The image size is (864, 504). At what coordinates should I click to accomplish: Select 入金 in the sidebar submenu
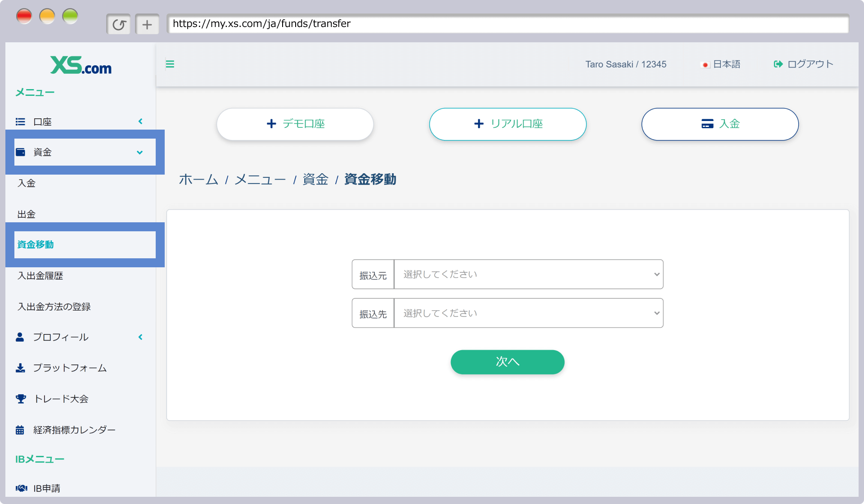tap(27, 183)
